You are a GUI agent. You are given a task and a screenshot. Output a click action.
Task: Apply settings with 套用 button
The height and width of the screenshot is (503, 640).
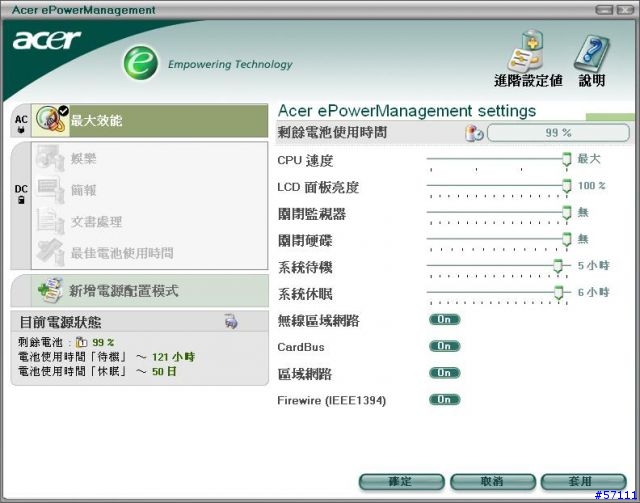tap(583, 482)
